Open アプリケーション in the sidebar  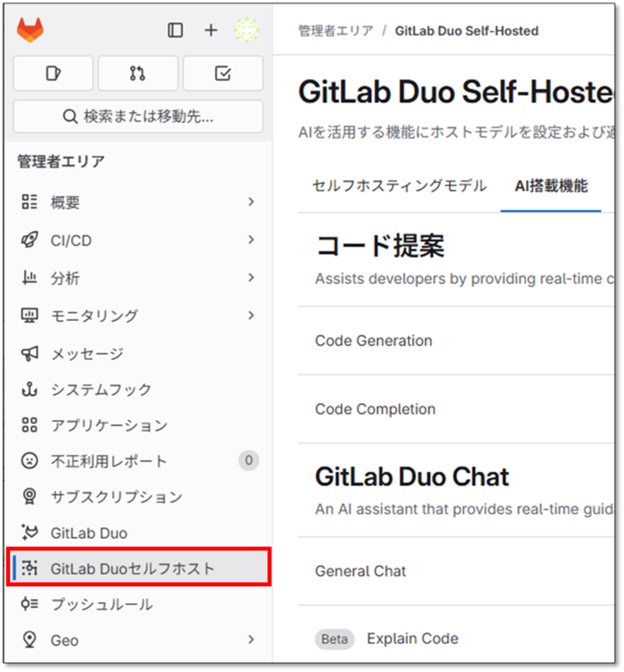point(138,425)
